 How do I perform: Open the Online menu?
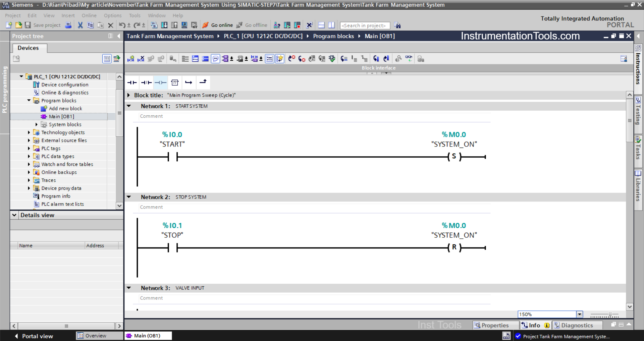pyautogui.click(x=89, y=15)
